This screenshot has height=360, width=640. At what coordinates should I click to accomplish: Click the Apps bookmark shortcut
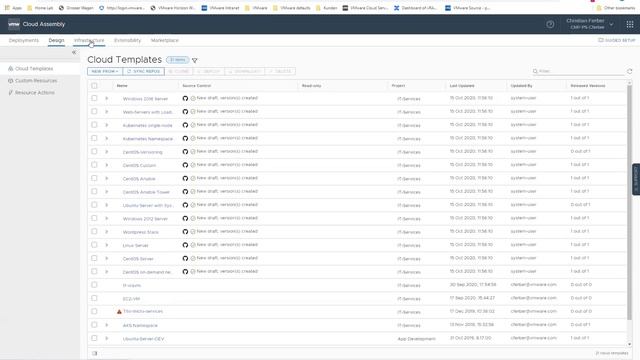[x=13, y=8]
